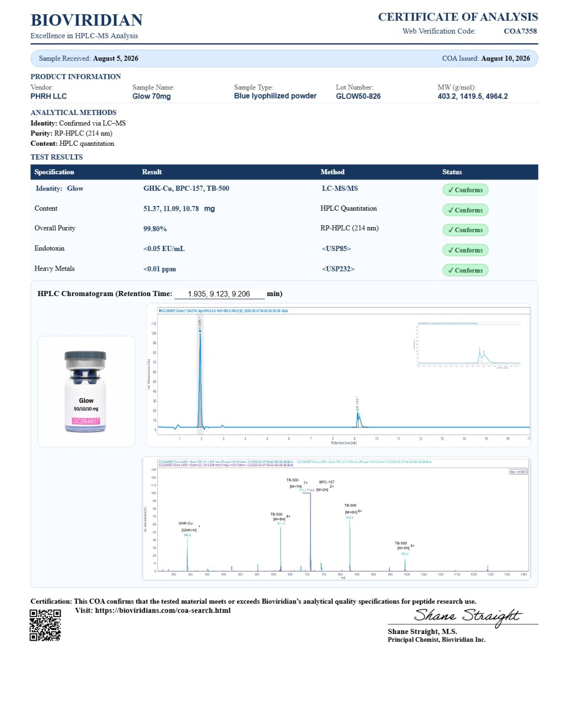Click the Conforms badge in the Identity row
Viewport: 562px width, 728px height.
465,190
